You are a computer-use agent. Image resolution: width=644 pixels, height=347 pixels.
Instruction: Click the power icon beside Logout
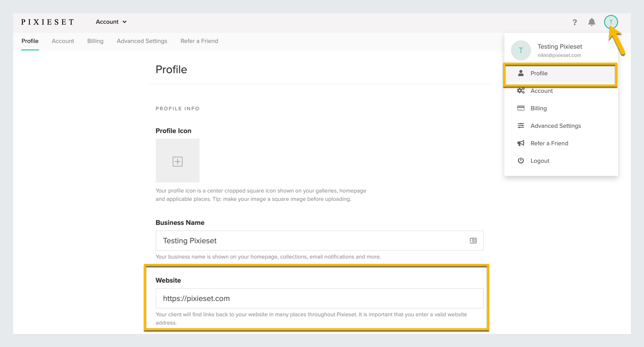tap(521, 161)
